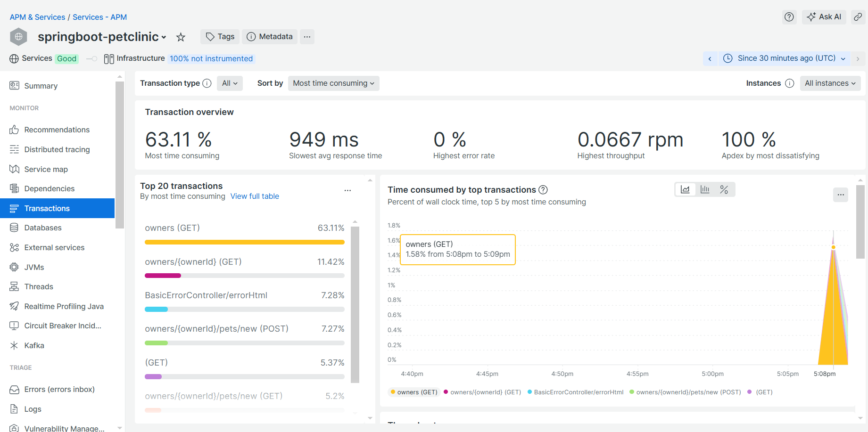Step time range forward with right chevron

(x=858, y=58)
